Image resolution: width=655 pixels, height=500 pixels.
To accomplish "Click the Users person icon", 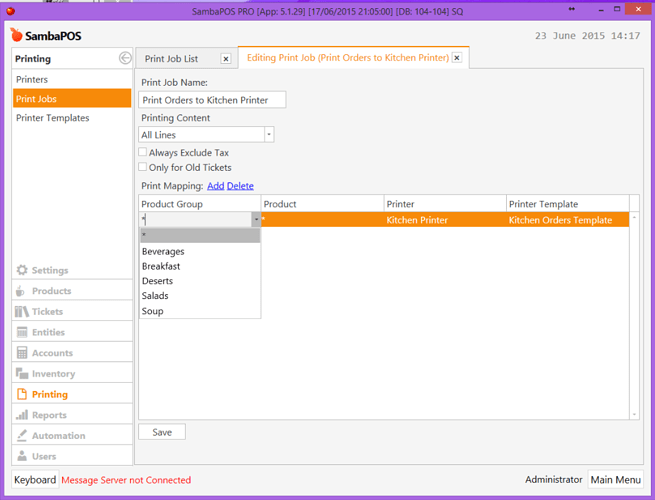I will [x=22, y=456].
